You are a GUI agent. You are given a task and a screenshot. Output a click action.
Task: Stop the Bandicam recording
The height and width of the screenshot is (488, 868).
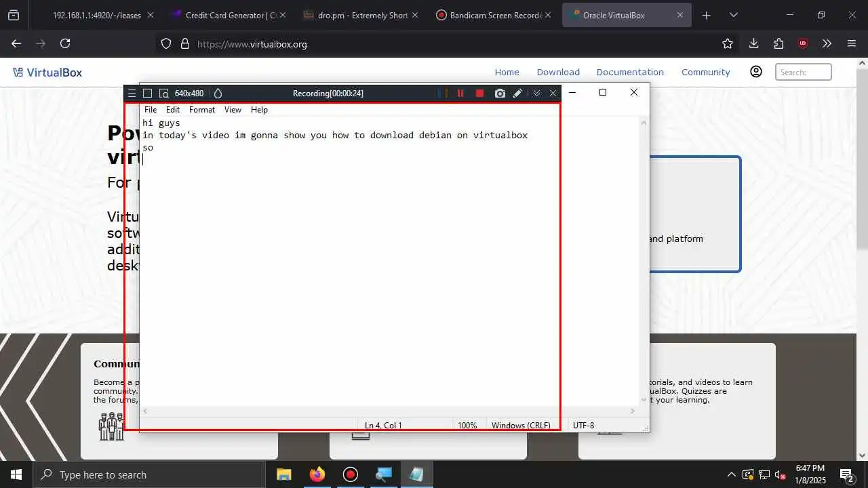coord(479,94)
